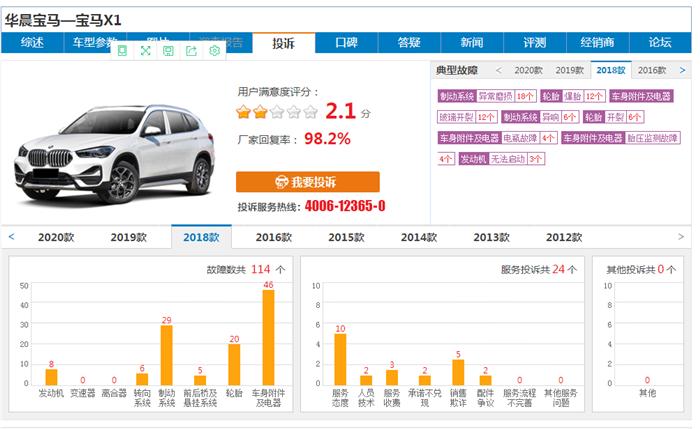Switch to the 经销商 tab
700x429 pixels.
pyautogui.click(x=597, y=43)
